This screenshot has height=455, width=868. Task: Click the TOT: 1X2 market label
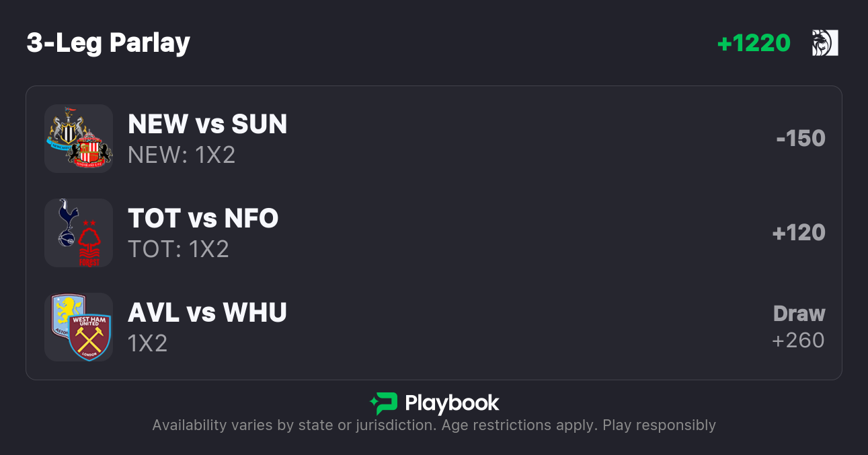click(x=178, y=250)
